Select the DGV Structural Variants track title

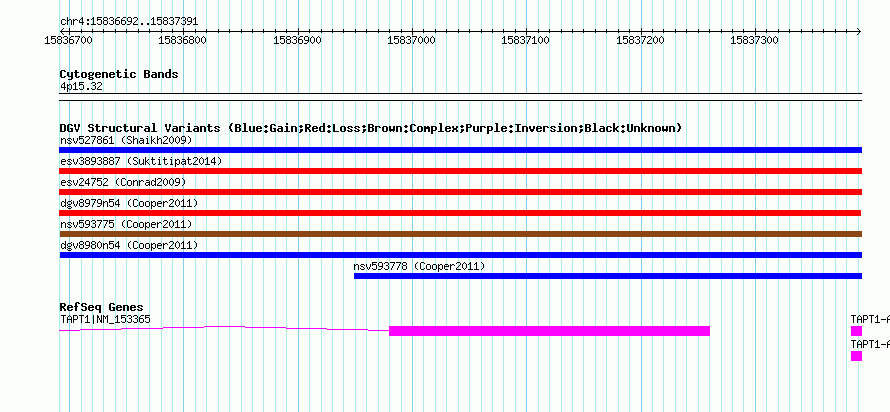(x=370, y=128)
